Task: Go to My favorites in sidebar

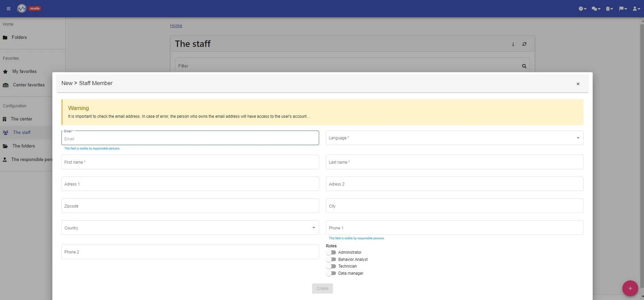Action: click(32, 72)
